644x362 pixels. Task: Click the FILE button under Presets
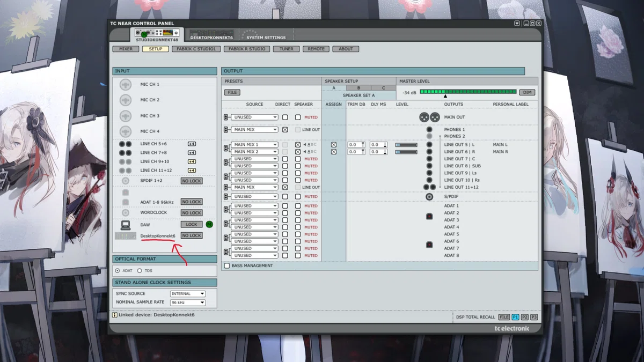(x=232, y=92)
